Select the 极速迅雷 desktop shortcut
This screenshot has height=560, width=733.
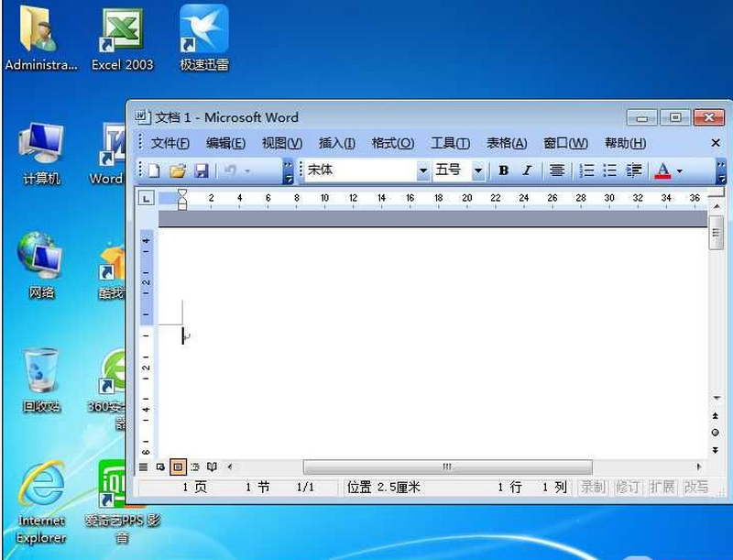click(x=204, y=38)
